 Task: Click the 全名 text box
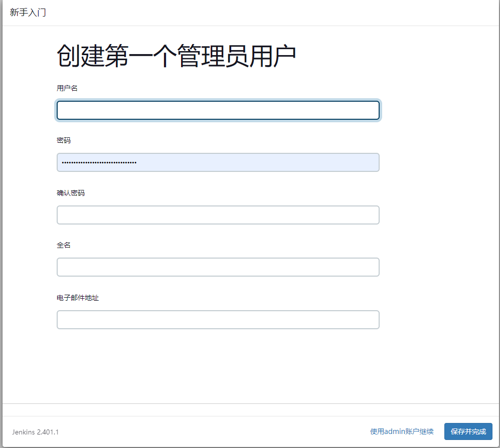point(218,267)
